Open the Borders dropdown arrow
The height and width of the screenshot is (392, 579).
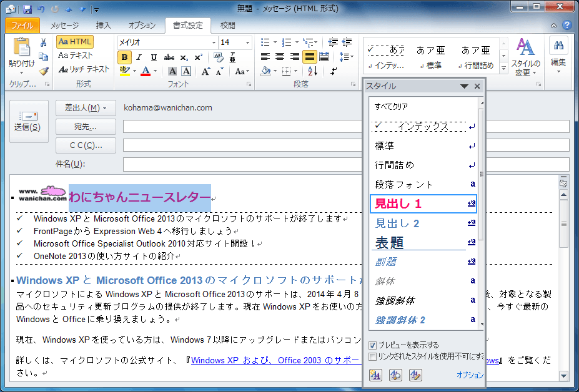[296, 71]
